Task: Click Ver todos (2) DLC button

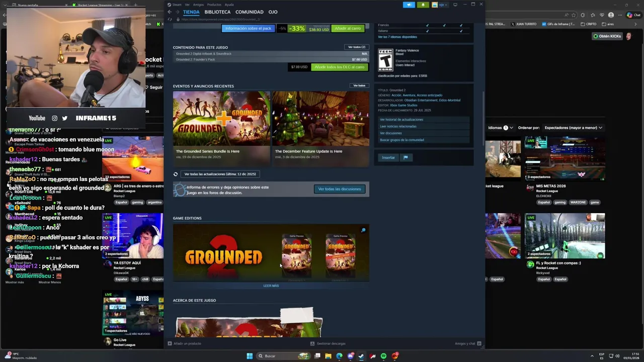Action: tap(357, 47)
